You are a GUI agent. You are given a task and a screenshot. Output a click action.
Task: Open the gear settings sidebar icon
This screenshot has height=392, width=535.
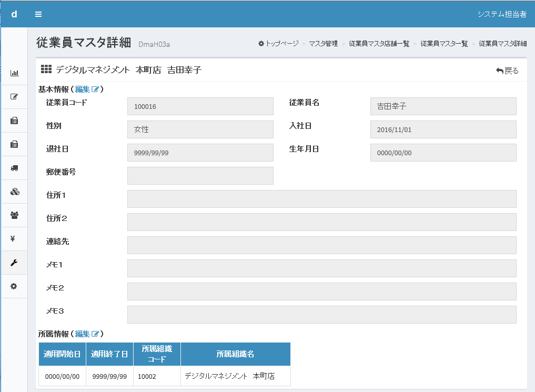[14, 286]
